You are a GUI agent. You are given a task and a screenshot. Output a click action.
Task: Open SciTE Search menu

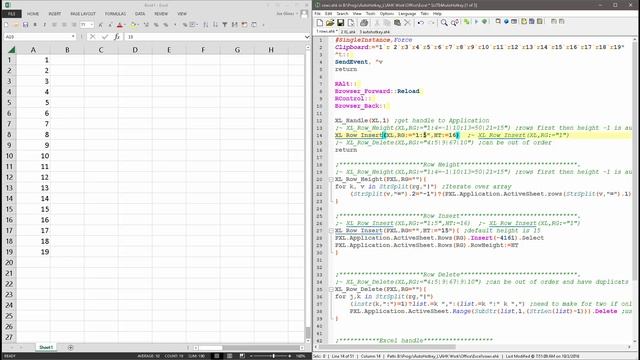coord(342,13)
